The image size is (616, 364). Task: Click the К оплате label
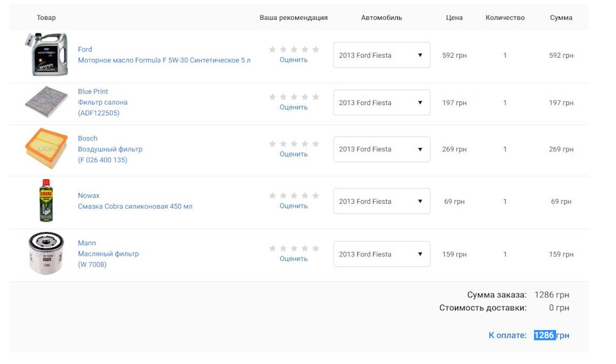(x=508, y=335)
